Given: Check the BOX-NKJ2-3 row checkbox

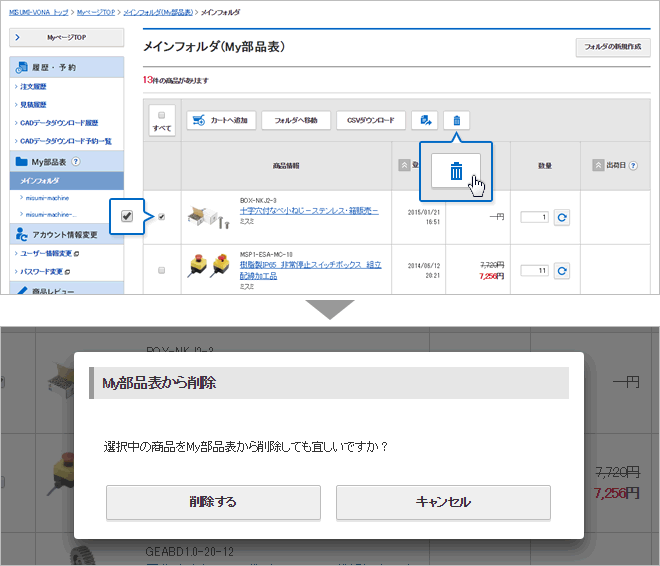Looking at the screenshot, I should (x=162, y=217).
